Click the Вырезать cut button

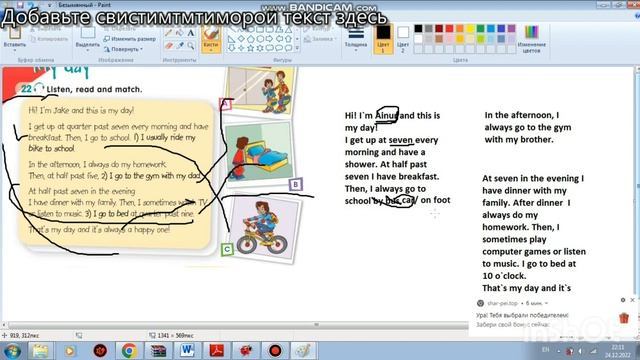[46, 29]
